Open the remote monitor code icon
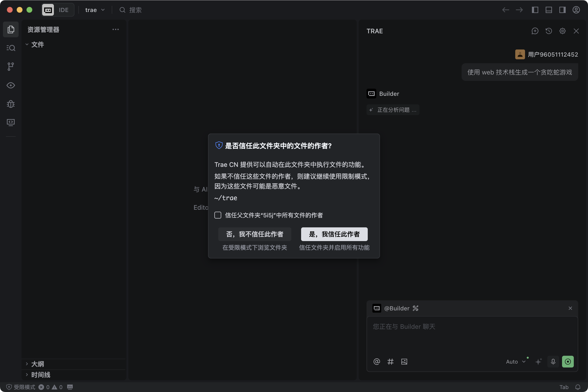588x392 pixels. tap(11, 122)
